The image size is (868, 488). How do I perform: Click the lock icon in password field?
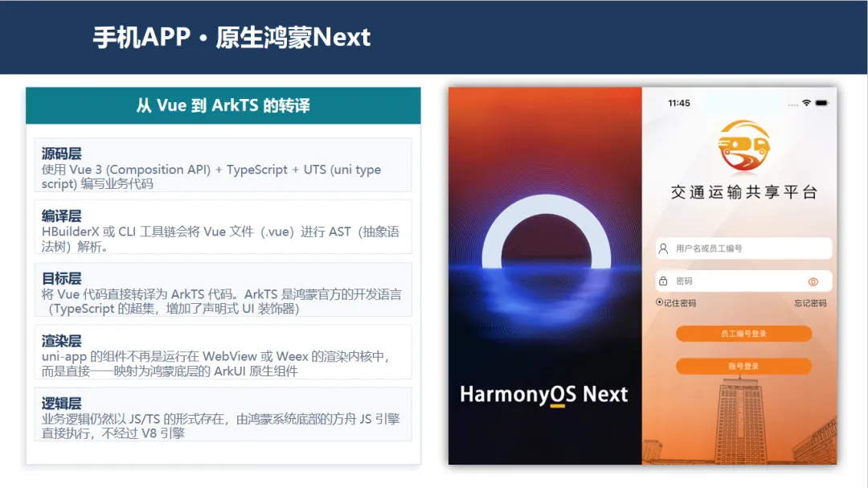tap(663, 281)
